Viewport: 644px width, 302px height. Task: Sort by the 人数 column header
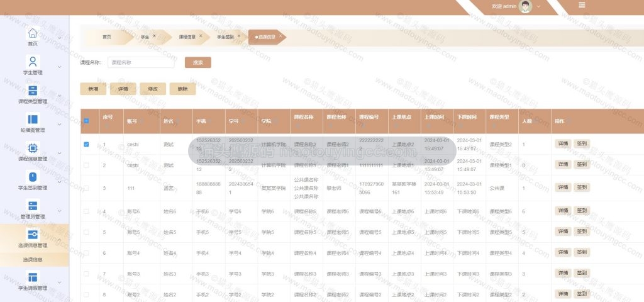click(535, 121)
